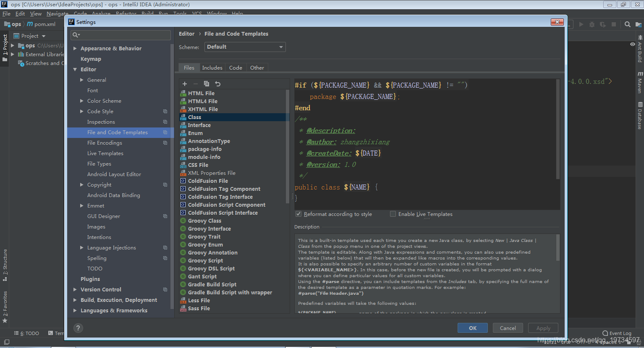Click the ColdFusion File template icon
644x348 pixels.
pyautogui.click(x=183, y=181)
